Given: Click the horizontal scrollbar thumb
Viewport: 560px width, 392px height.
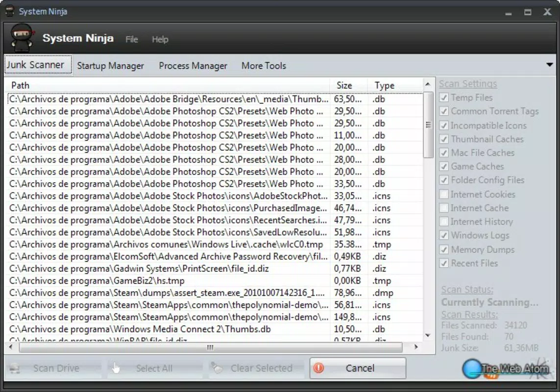Looking at the screenshot, I should pyautogui.click(x=210, y=347).
